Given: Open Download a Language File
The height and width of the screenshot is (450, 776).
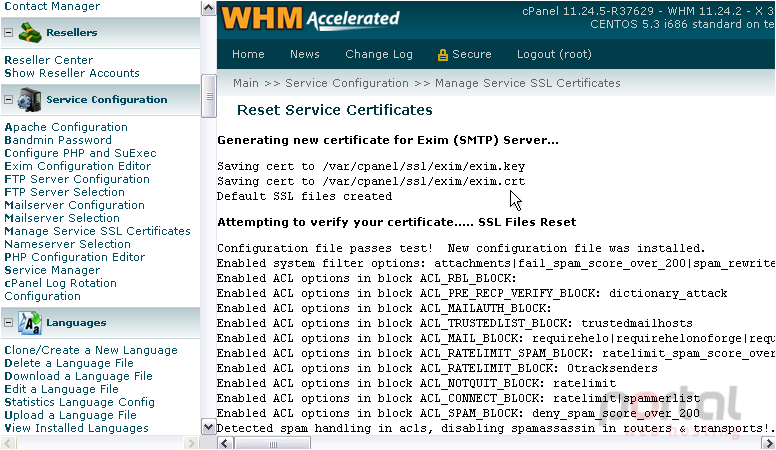Looking at the screenshot, I should tap(78, 376).
